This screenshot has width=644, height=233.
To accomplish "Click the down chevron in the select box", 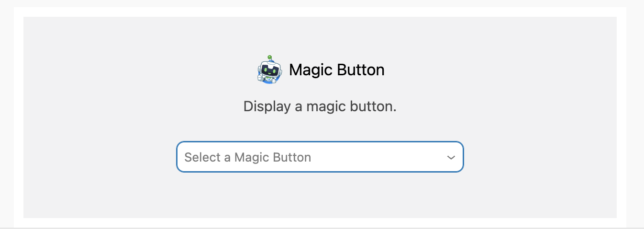I will pyautogui.click(x=451, y=157).
